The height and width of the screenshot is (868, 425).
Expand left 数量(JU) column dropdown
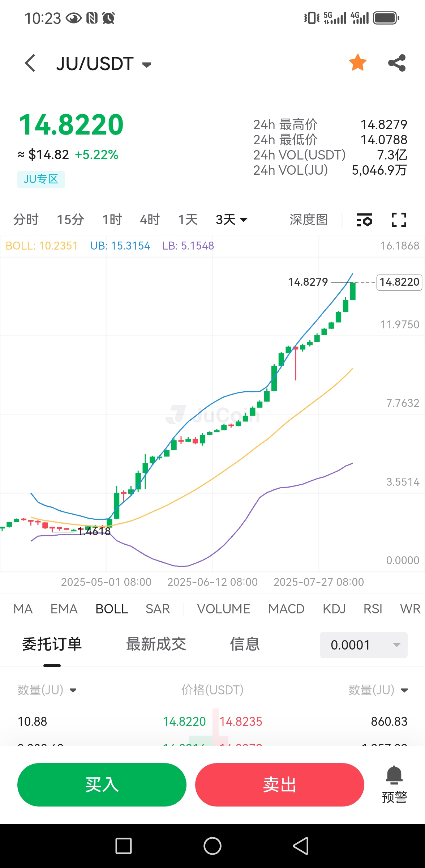point(47,690)
